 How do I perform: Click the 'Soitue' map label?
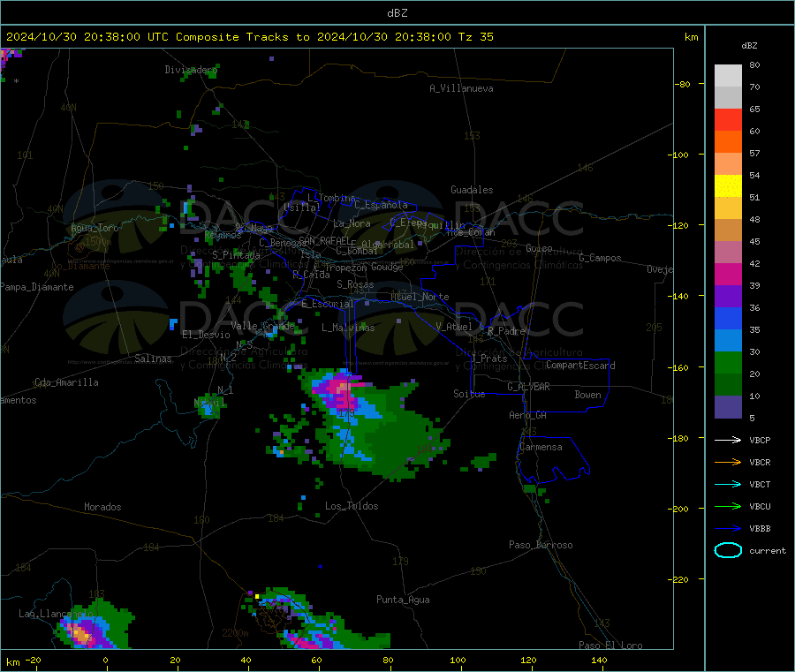(x=469, y=394)
